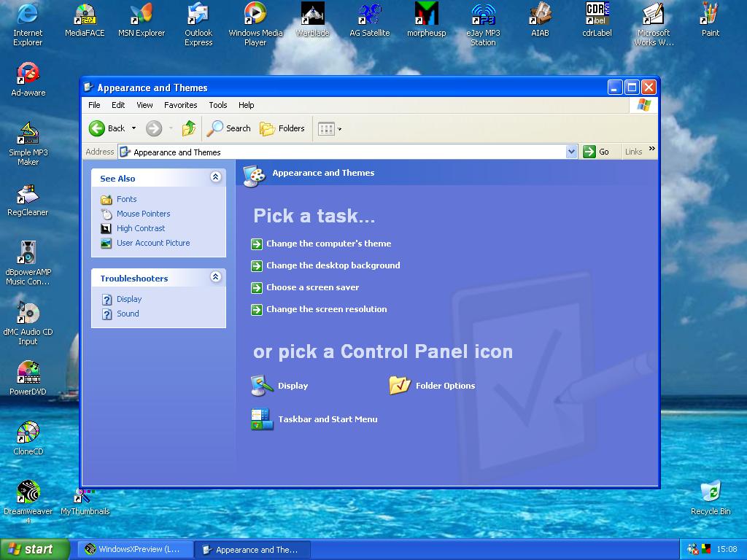Open the Favorites menu
747x560 pixels.
[180, 105]
